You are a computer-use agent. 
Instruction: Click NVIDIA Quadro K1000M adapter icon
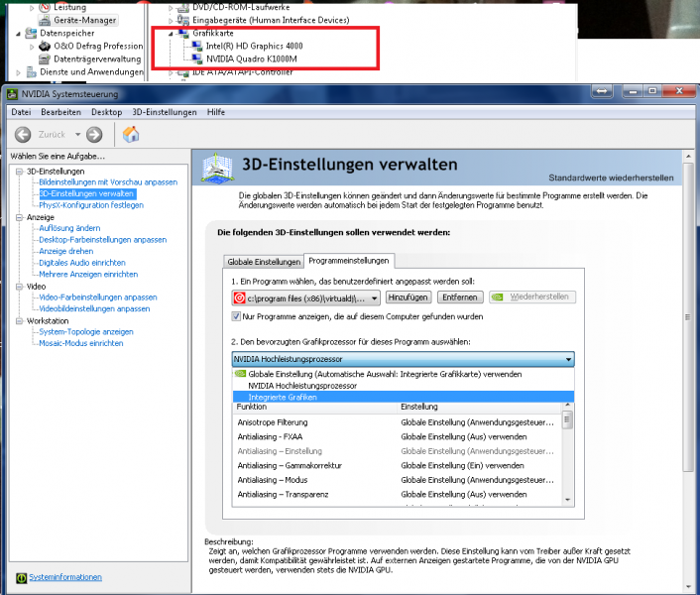(197, 59)
